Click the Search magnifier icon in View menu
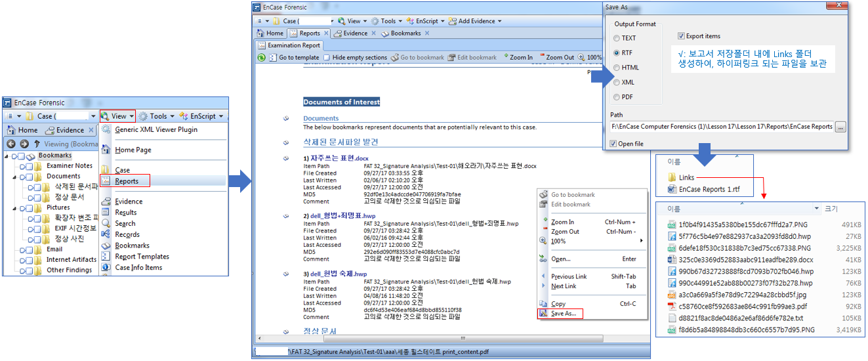868x361 pixels. [106, 224]
